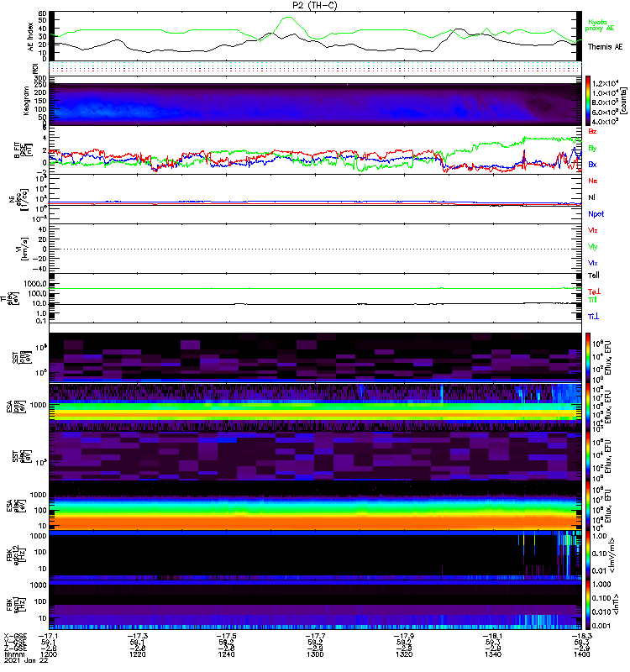Click the dotted zero line in Vi panel
This screenshot has height=672, width=630.
coord(316,249)
